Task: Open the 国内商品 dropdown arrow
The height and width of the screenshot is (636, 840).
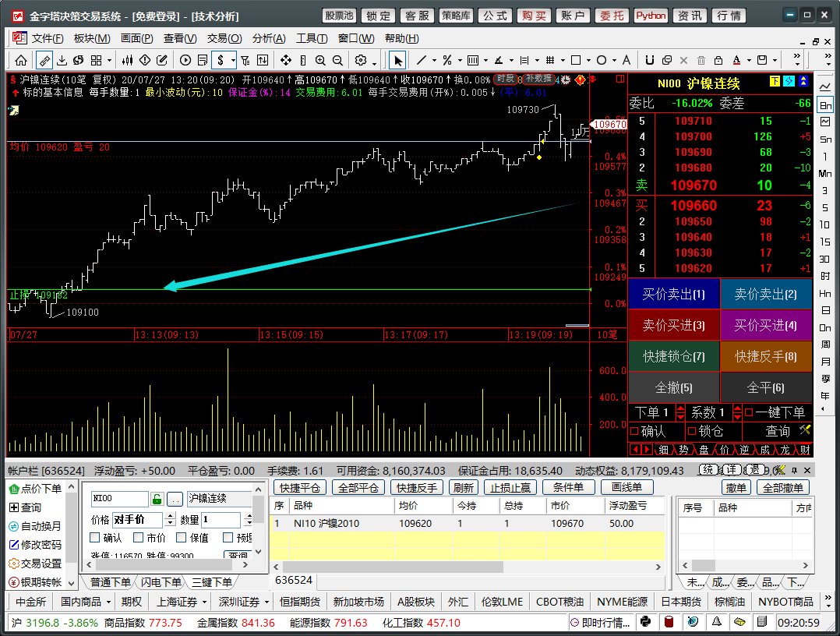Action: click(109, 602)
